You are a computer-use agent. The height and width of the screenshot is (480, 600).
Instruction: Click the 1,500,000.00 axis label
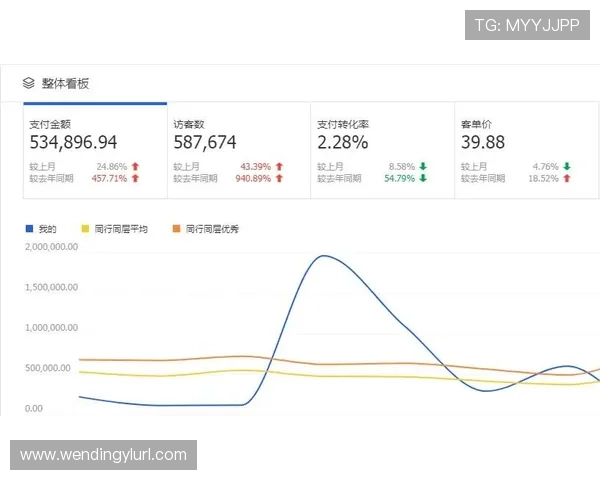click(52, 287)
